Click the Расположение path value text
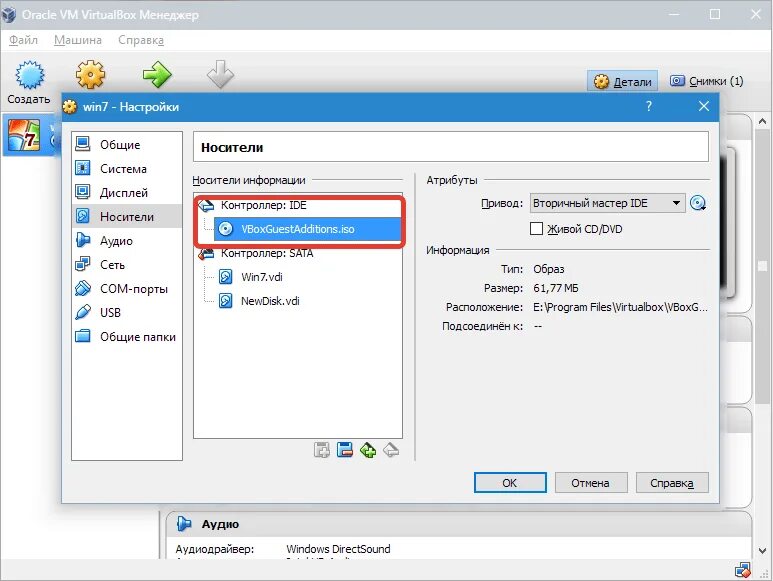Image resolution: width=773 pixels, height=581 pixels. point(620,307)
